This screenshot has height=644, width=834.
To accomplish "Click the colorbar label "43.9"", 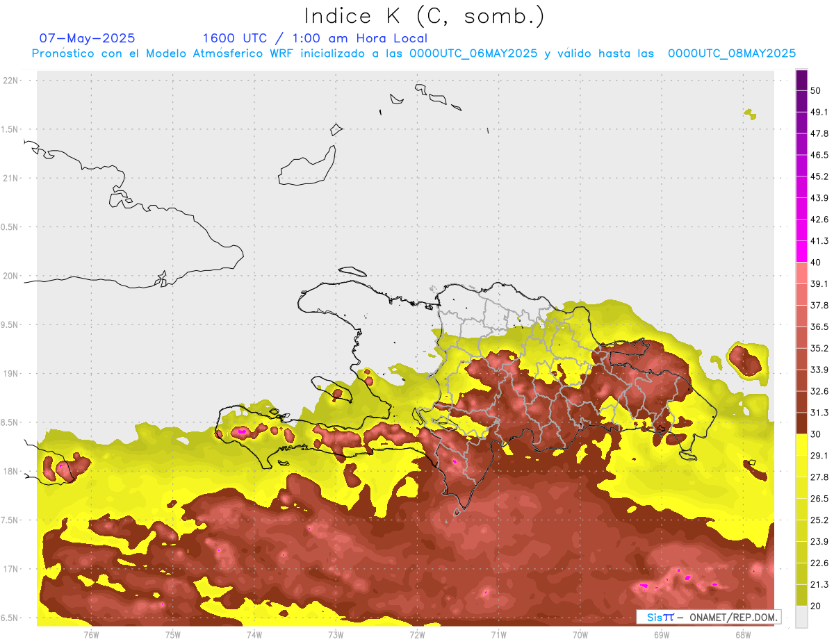I will [819, 198].
